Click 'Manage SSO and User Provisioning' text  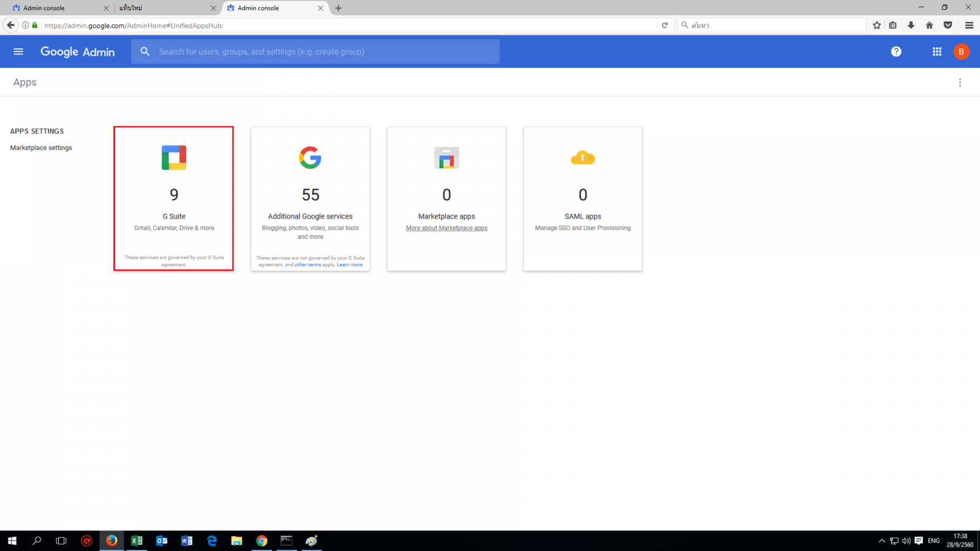tap(582, 228)
